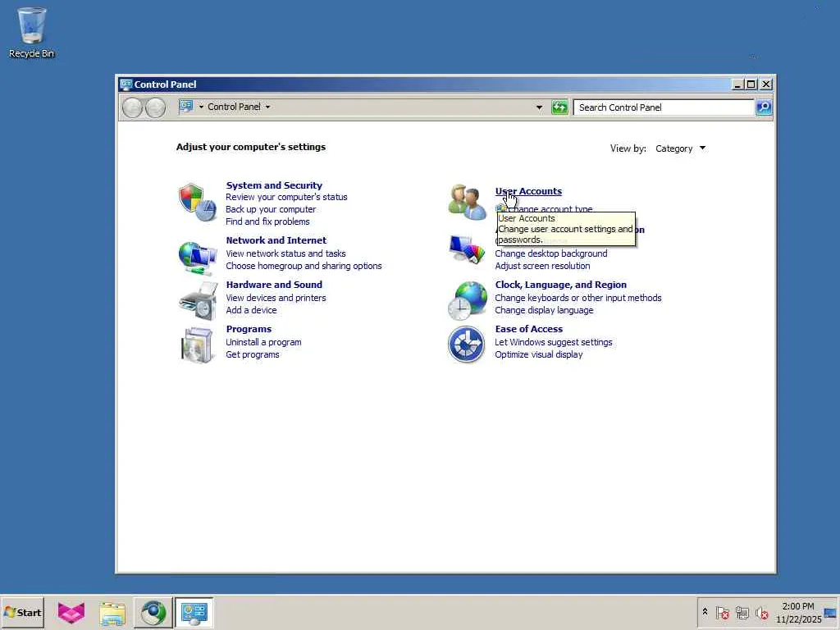Open Windows Explorer from the taskbar
Image resolution: width=840 pixels, height=630 pixels.
(112, 612)
